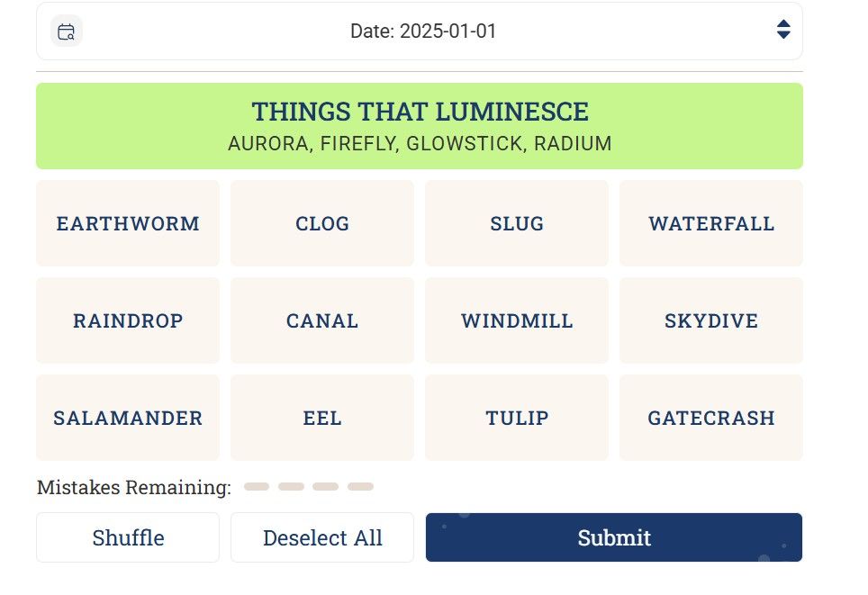868x595 pixels.
Task: Tap the WINDMILL tile
Action: 517,320
